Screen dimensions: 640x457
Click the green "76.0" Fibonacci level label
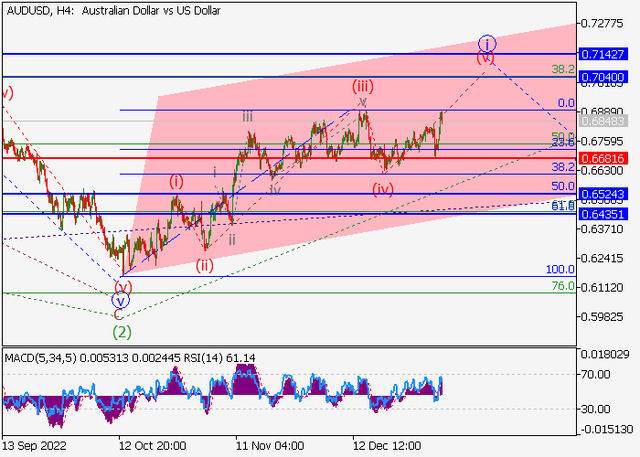coord(563,286)
